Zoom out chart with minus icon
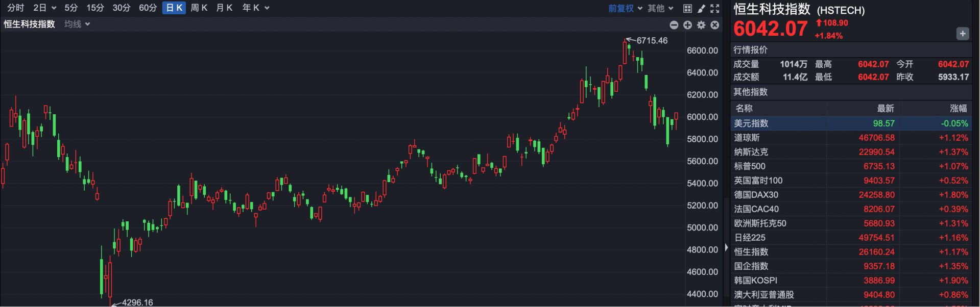The width and height of the screenshot is (980, 307). click(x=674, y=25)
